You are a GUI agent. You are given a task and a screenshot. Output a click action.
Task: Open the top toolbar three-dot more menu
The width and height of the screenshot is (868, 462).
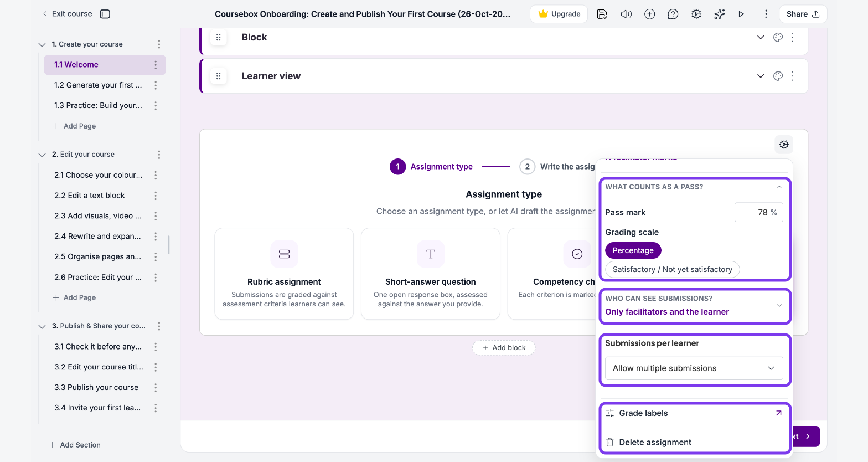coord(766,14)
